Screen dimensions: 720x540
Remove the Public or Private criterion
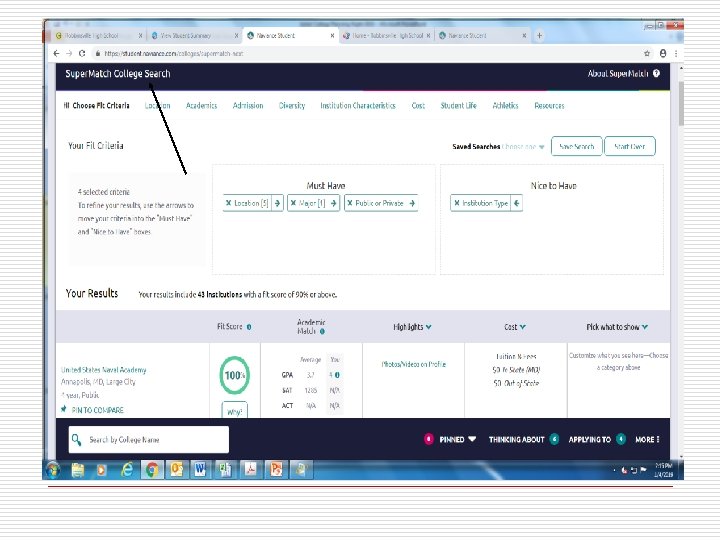click(350, 203)
